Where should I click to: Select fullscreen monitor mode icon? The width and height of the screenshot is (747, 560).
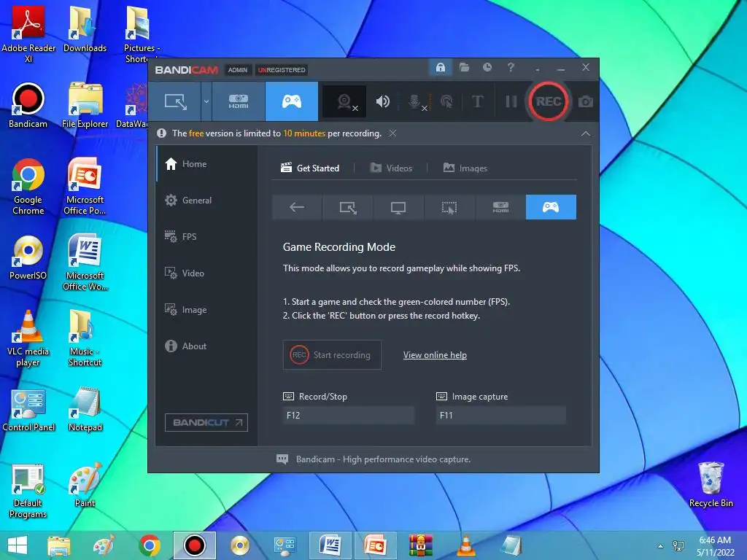pyautogui.click(x=398, y=207)
